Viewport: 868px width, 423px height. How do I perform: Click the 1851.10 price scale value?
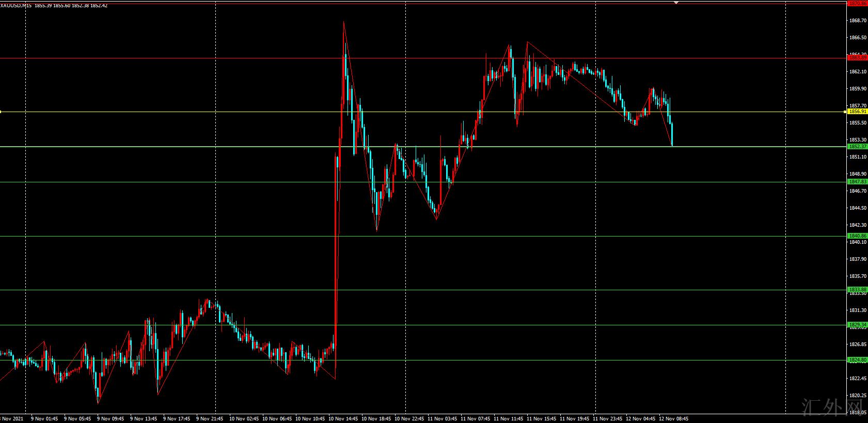pos(858,157)
